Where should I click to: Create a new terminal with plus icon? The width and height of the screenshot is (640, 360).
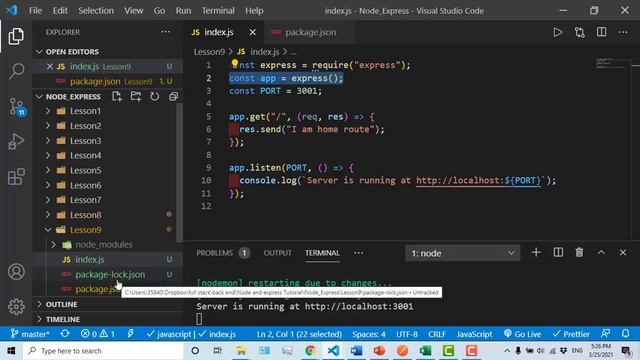536,253
